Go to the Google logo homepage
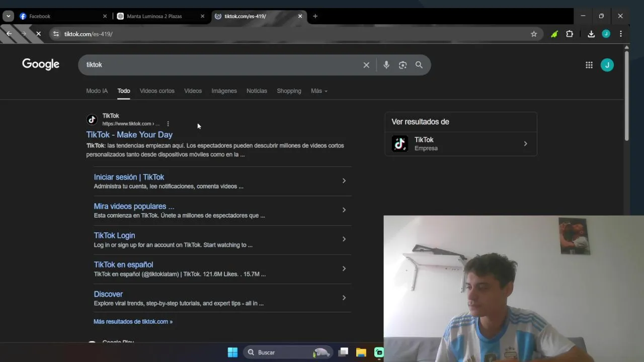This screenshot has height=362, width=644. point(41,64)
